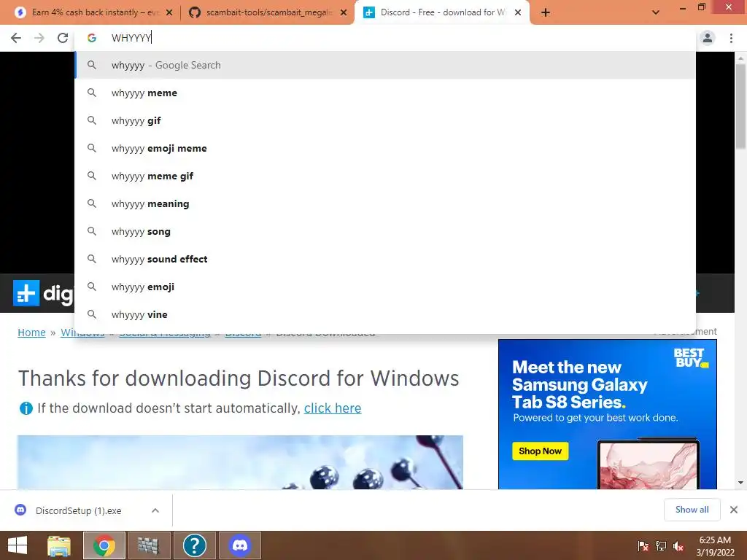Reload the current page

point(63,38)
